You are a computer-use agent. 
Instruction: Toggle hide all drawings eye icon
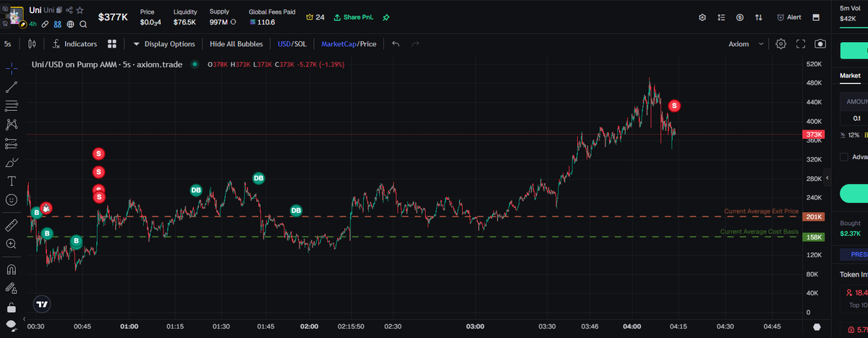[12, 325]
